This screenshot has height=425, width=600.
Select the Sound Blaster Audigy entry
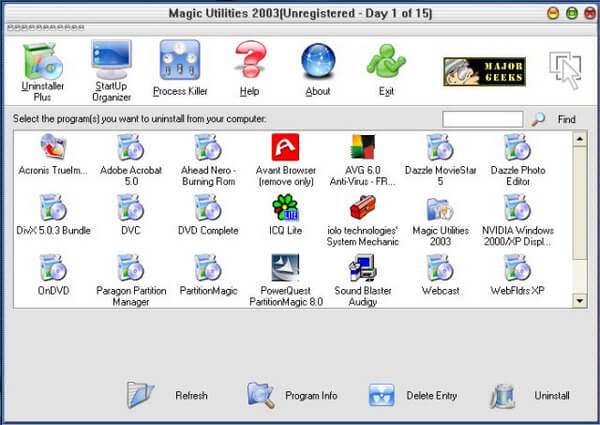pyautogui.click(x=363, y=280)
